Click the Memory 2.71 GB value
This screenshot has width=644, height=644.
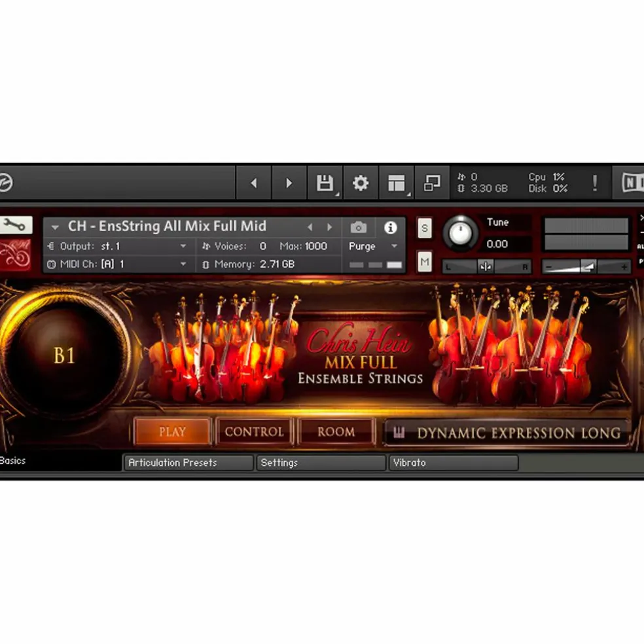point(277,264)
